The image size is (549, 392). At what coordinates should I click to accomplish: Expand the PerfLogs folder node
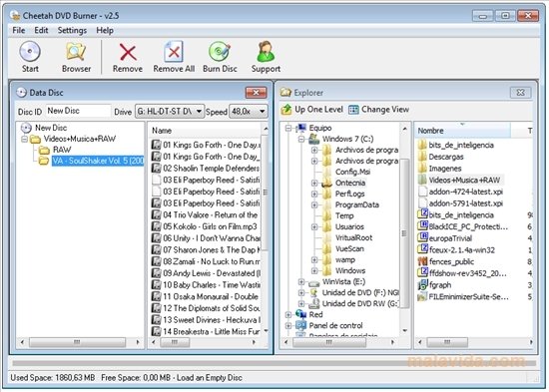pyautogui.click(x=314, y=194)
